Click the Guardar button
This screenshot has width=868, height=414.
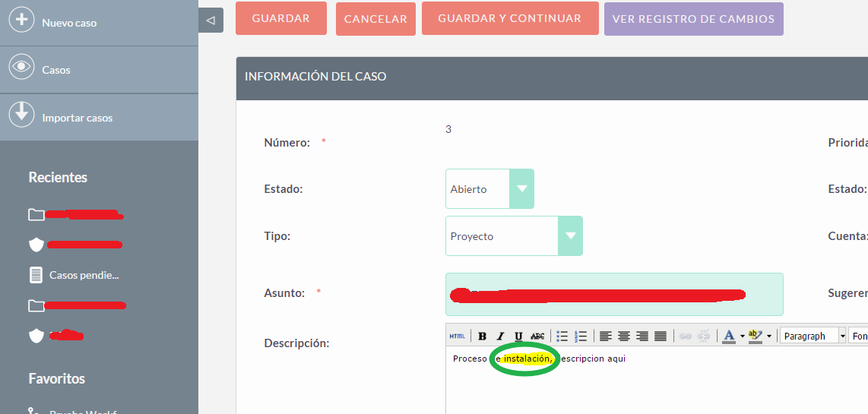(280, 18)
